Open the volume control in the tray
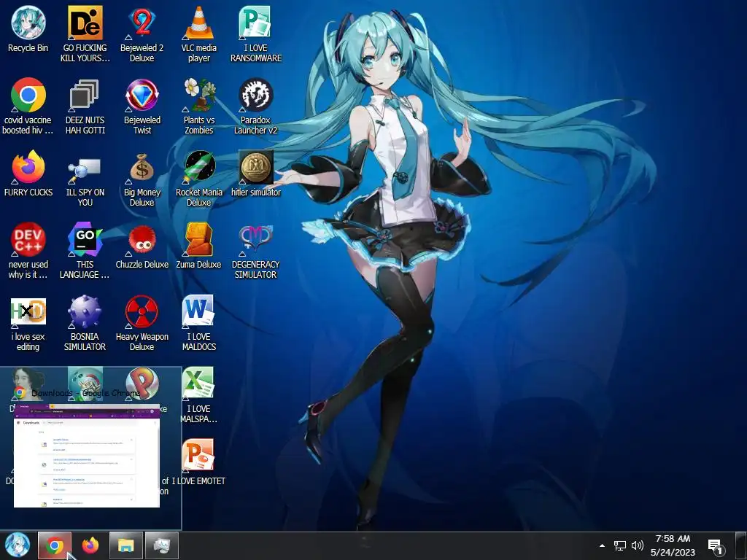Screen dimensions: 747x560 click(x=638, y=545)
